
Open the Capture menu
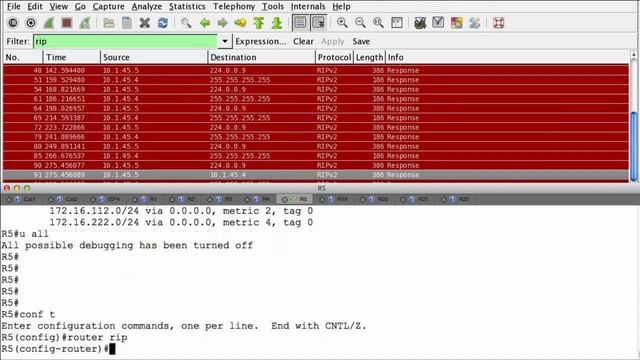point(109,7)
